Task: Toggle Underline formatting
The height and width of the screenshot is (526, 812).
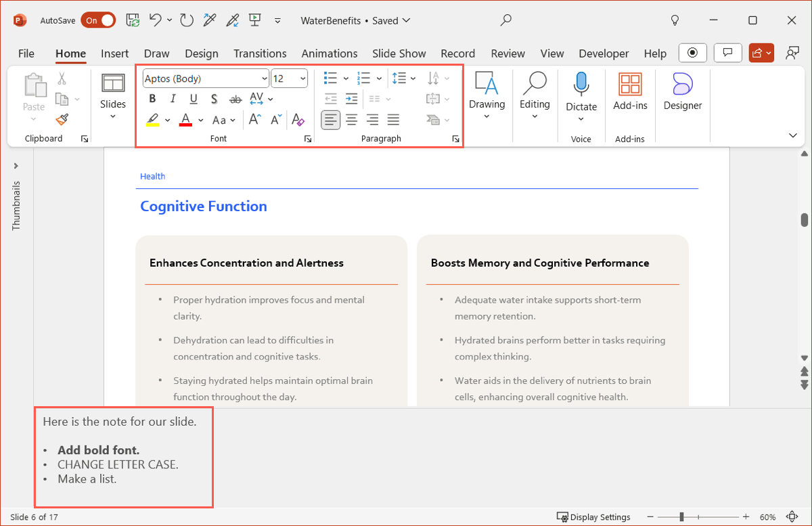Action: coord(194,99)
